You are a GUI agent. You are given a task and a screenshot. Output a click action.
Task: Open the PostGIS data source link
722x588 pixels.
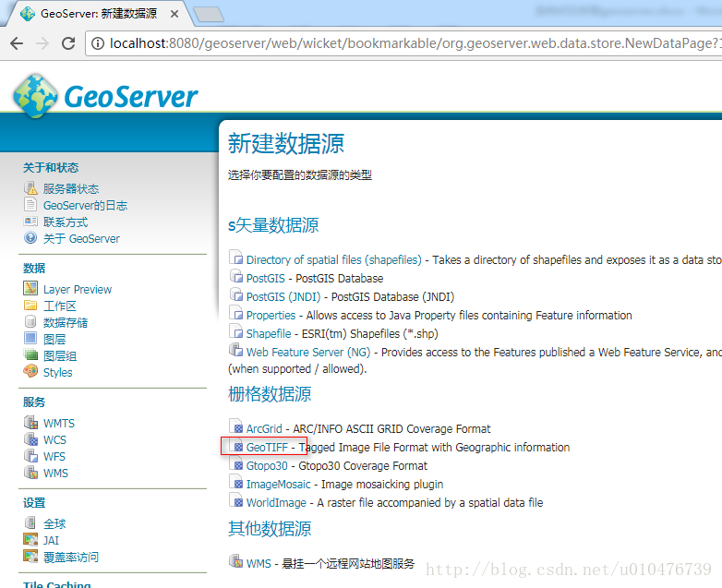(x=266, y=279)
